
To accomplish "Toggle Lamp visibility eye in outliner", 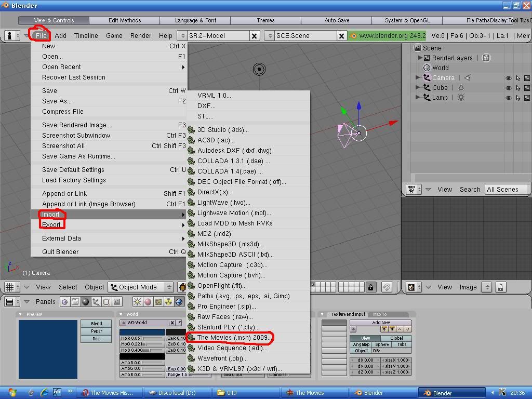I will click(x=508, y=98).
